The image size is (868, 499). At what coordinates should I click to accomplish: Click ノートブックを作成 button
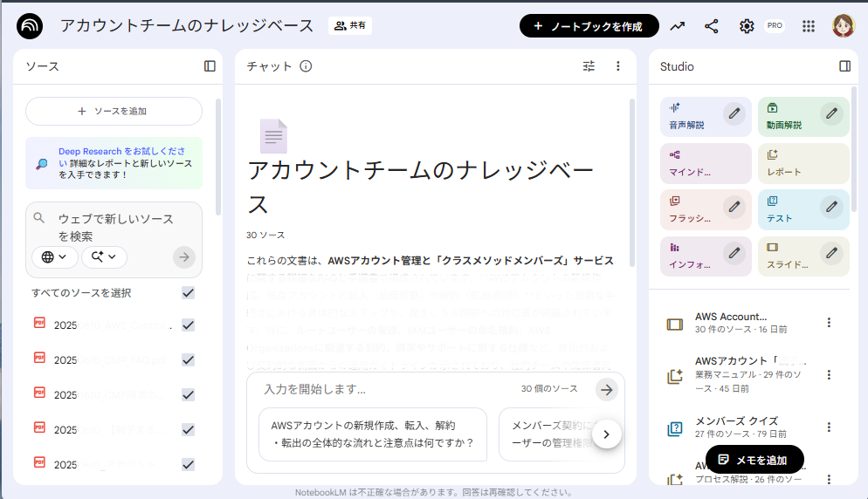pyautogui.click(x=589, y=26)
